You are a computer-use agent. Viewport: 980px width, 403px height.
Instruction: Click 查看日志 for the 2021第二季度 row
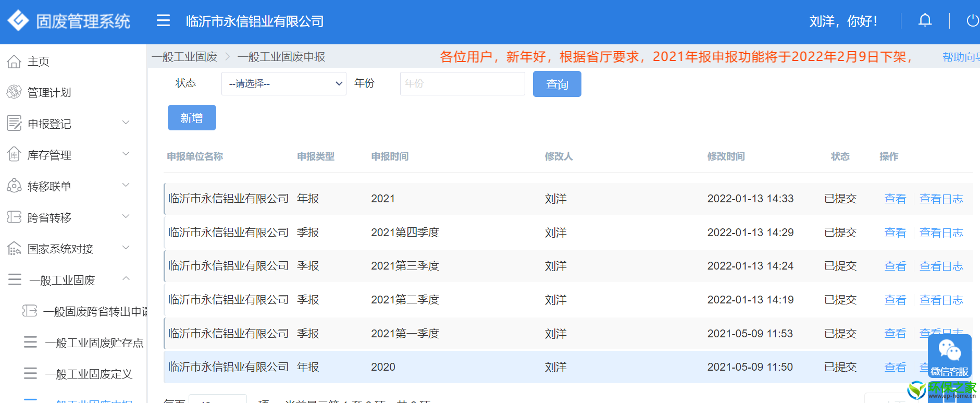click(x=941, y=300)
